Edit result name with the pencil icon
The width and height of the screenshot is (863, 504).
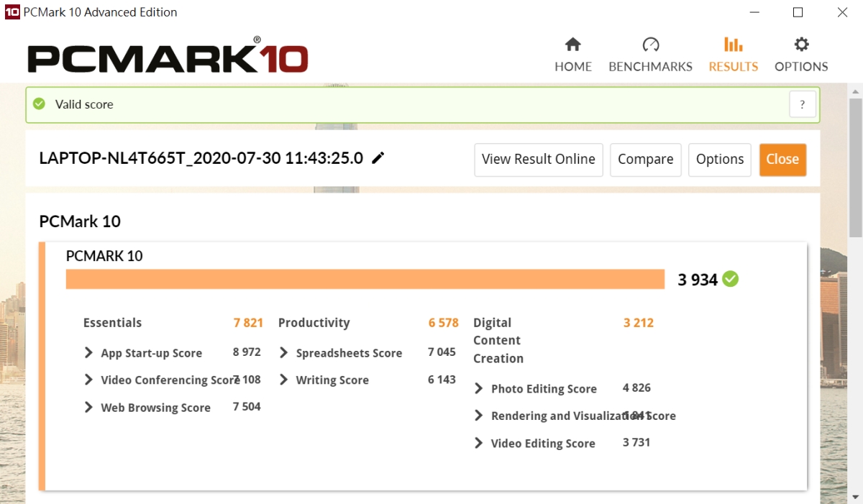(378, 158)
